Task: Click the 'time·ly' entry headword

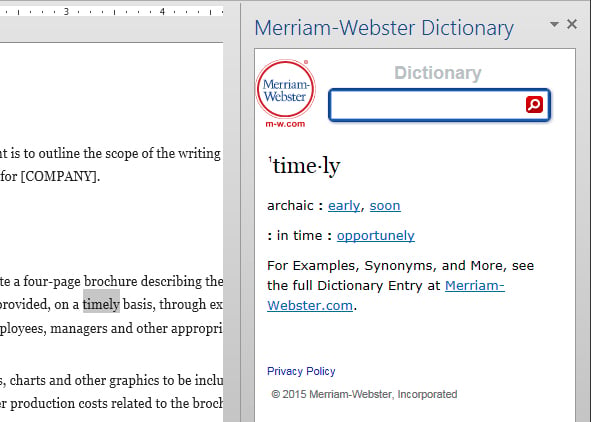Action: (x=304, y=166)
